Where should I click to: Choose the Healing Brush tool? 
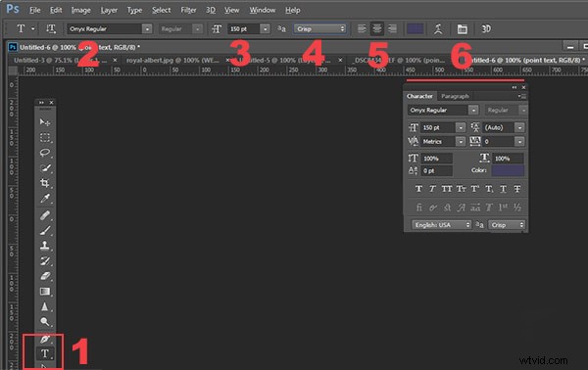pos(45,215)
